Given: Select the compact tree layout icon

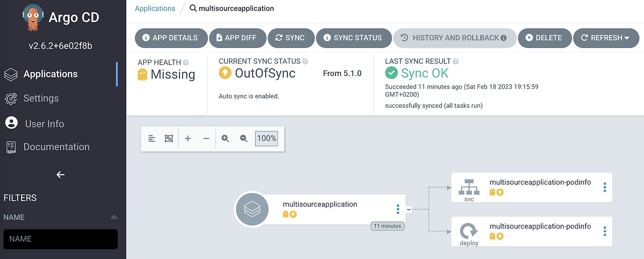Looking at the screenshot, I should point(152,138).
